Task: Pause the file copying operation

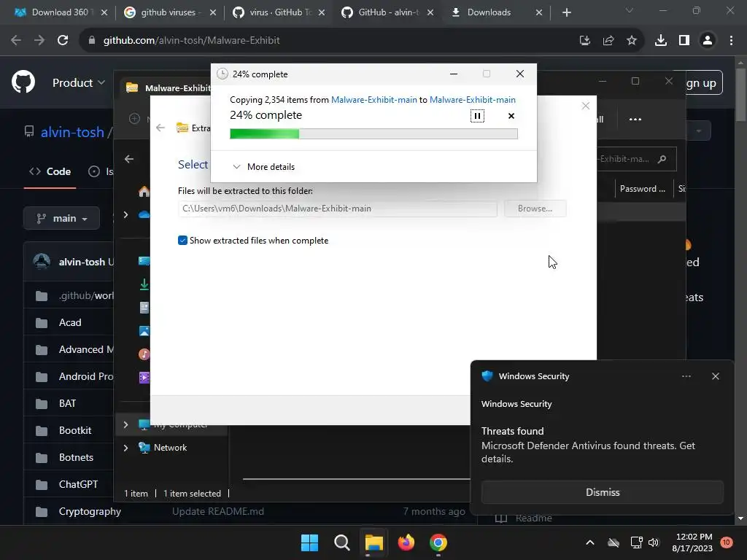Action: tap(477, 116)
